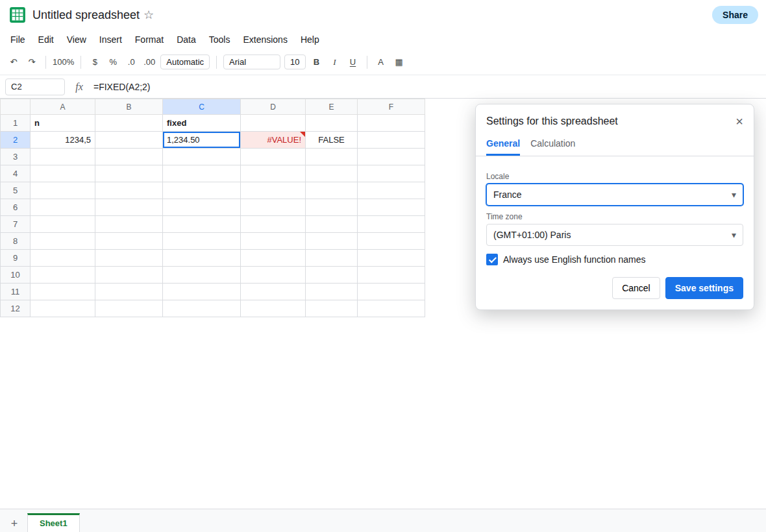Select cell D2 showing #VALUE! error

click(273, 140)
